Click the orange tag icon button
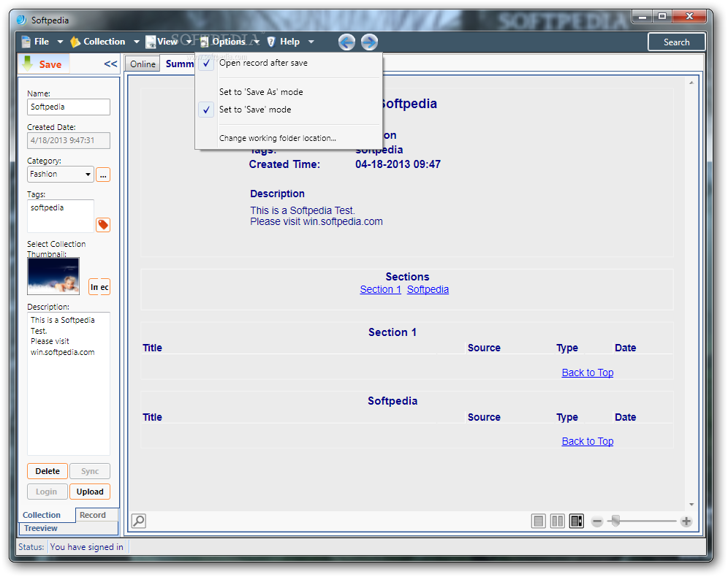Screen dimensions: 728x577 (x=102, y=225)
